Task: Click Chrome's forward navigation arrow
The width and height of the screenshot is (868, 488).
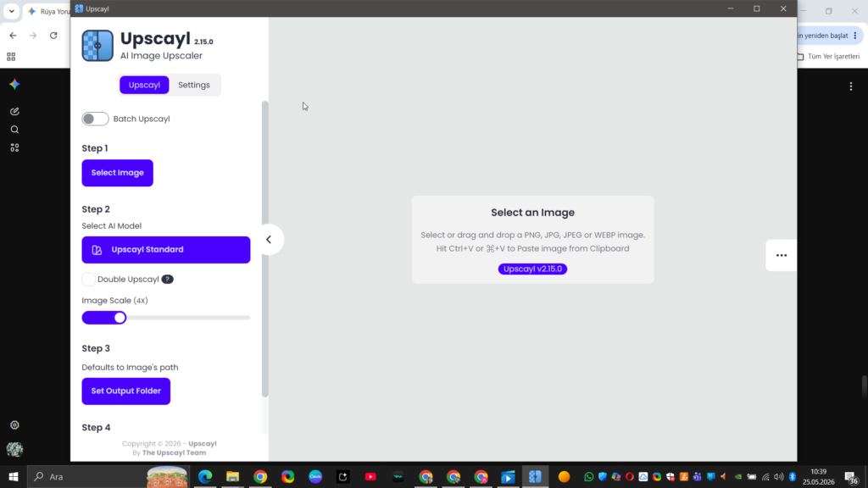Action: [x=33, y=36]
